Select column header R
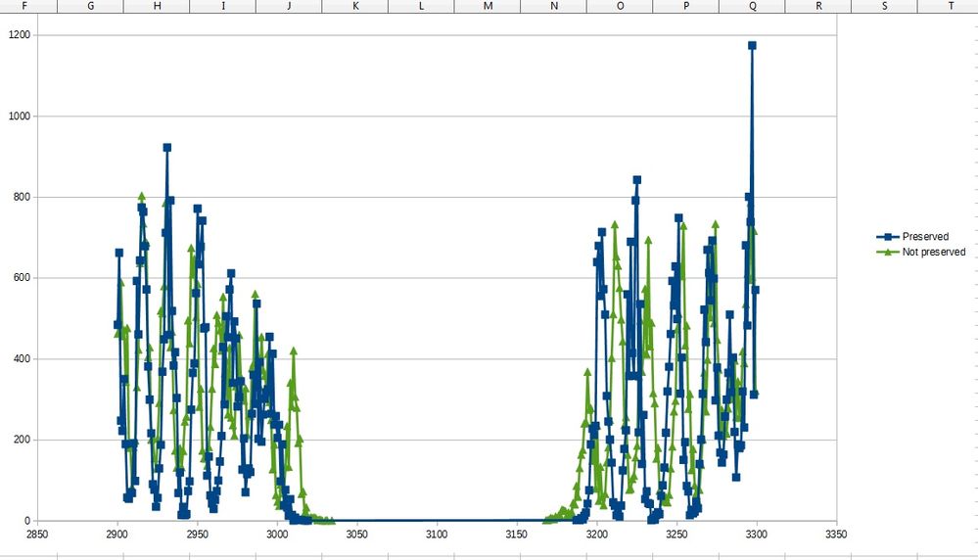The height and width of the screenshot is (560, 978). point(818,6)
